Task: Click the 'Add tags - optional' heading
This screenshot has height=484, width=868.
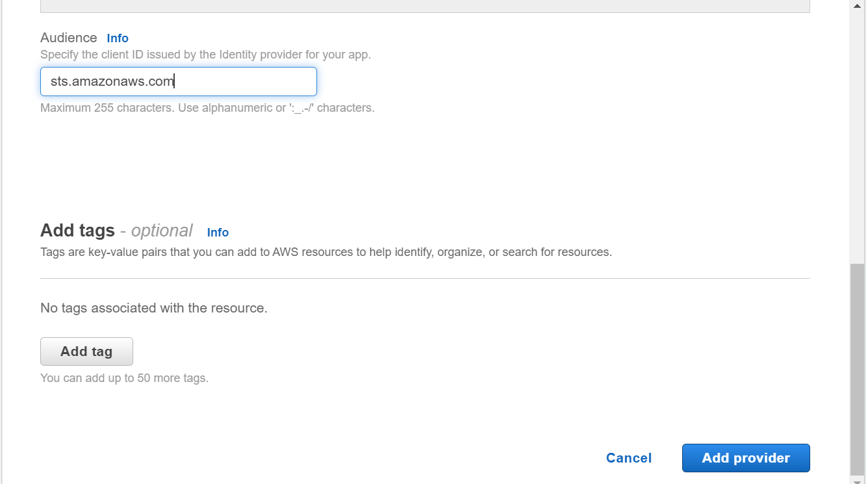Action: point(116,231)
